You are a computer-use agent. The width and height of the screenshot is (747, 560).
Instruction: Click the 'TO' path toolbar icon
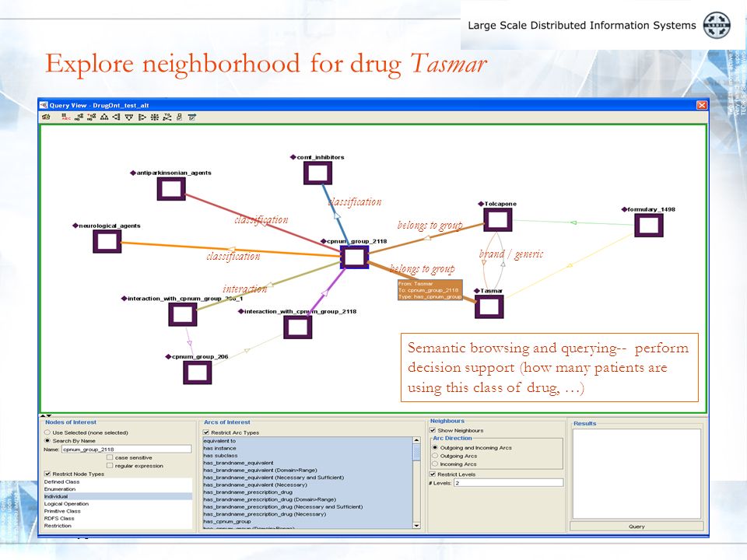pos(167,117)
